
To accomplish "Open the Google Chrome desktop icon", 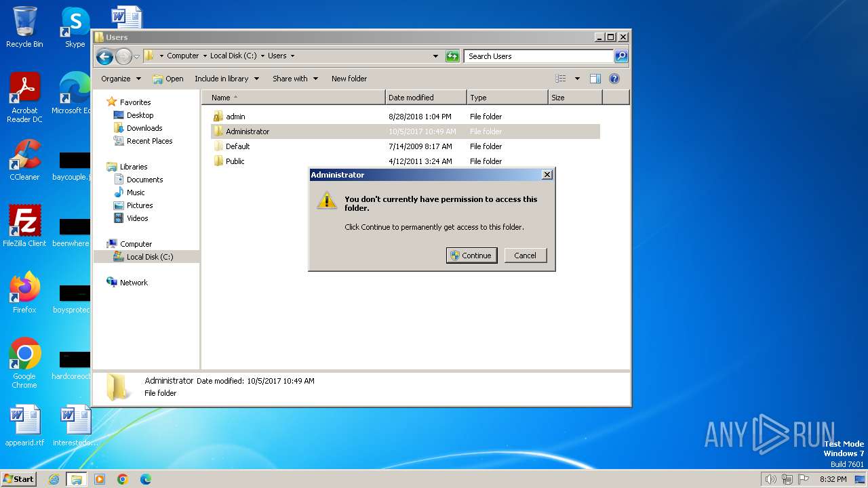I will (24, 363).
